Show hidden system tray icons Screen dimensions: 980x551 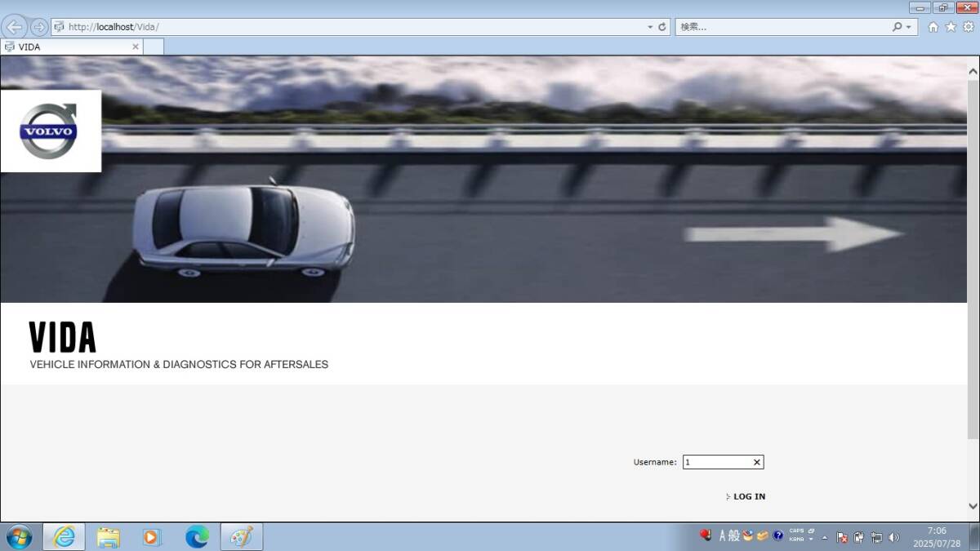click(825, 537)
